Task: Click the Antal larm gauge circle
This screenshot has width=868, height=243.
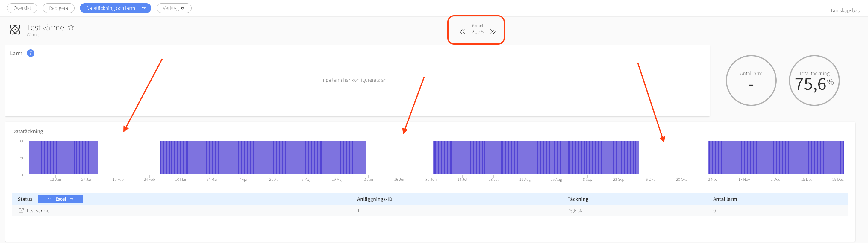Action: click(751, 81)
